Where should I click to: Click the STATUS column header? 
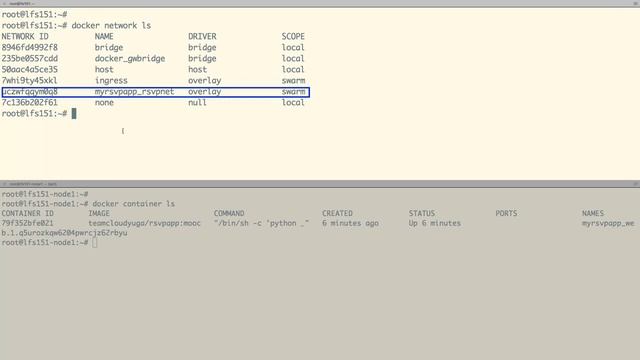pos(422,213)
